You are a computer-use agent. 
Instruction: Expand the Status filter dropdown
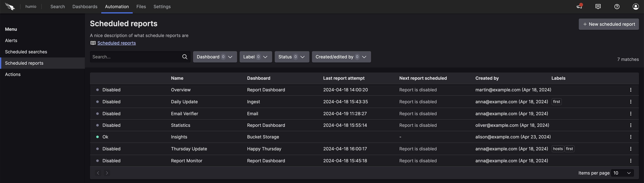click(291, 57)
